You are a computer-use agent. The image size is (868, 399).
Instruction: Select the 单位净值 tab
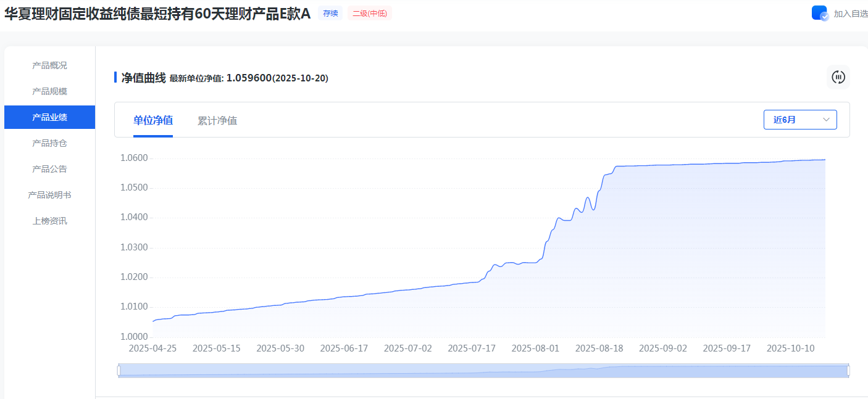(x=153, y=120)
